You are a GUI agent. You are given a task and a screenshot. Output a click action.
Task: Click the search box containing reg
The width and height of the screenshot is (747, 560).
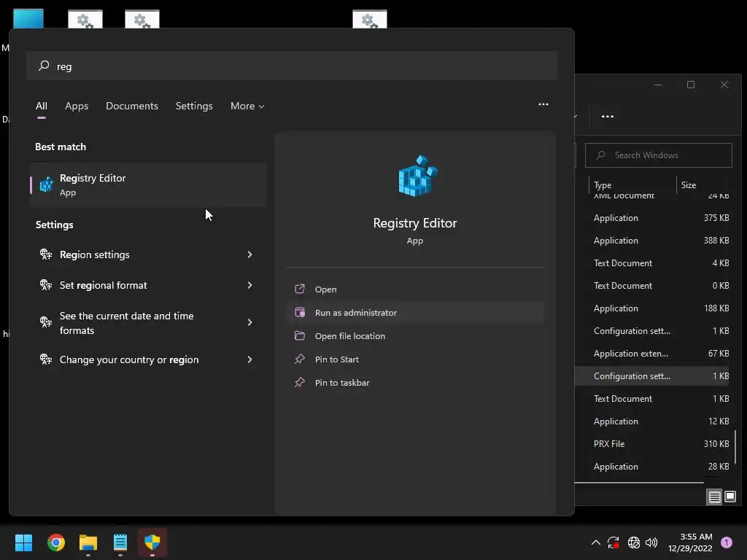[292, 66]
